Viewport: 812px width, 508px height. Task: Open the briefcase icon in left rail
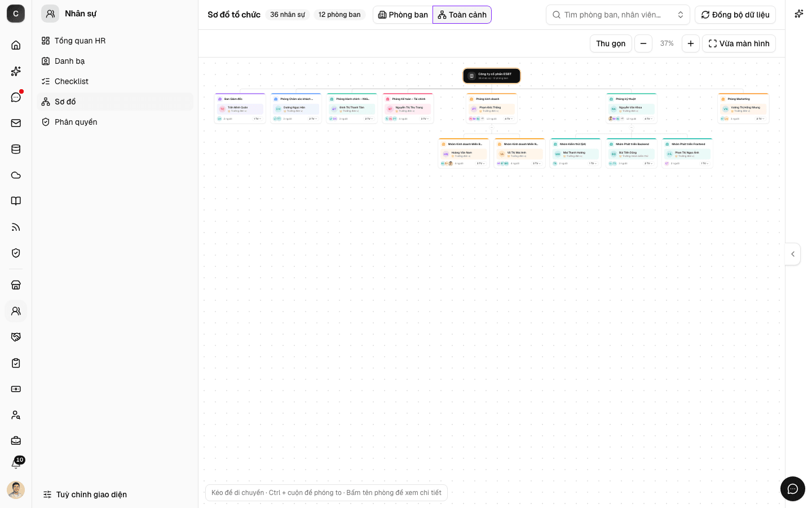click(16, 441)
